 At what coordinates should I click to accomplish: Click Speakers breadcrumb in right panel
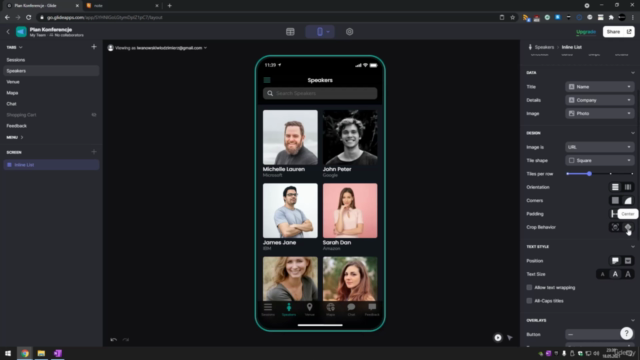click(544, 47)
